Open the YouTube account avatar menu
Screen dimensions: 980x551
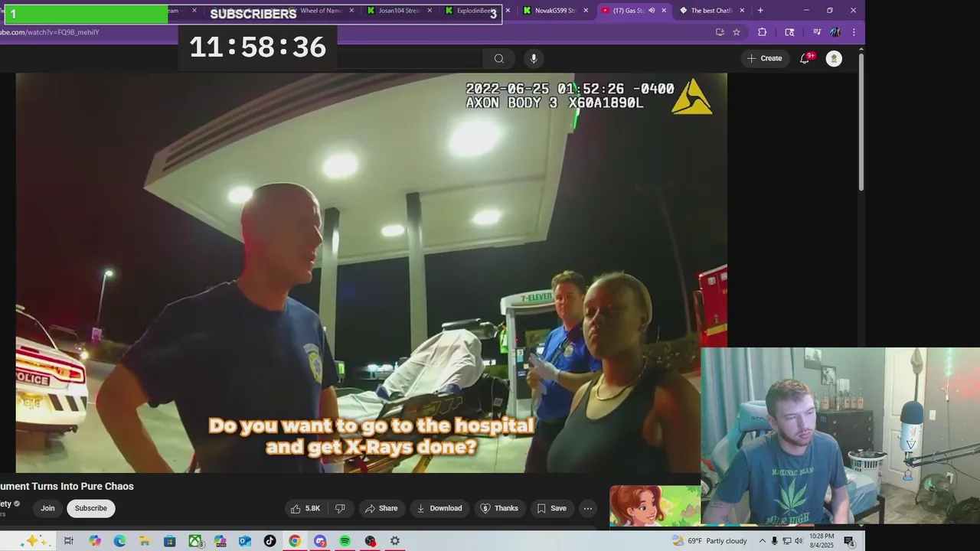click(834, 59)
